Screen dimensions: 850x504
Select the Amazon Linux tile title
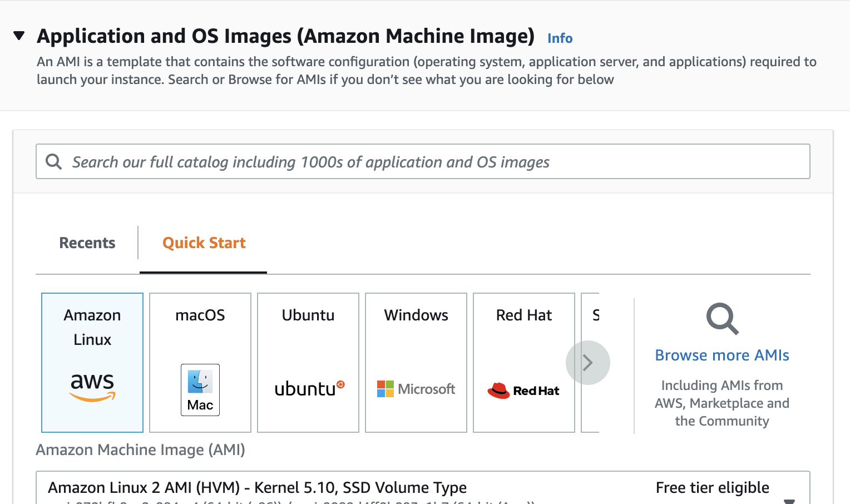92,327
